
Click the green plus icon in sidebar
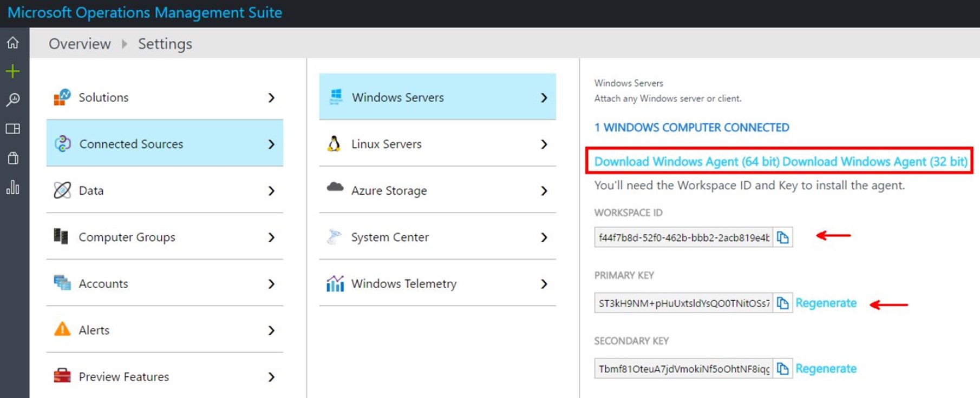point(13,71)
